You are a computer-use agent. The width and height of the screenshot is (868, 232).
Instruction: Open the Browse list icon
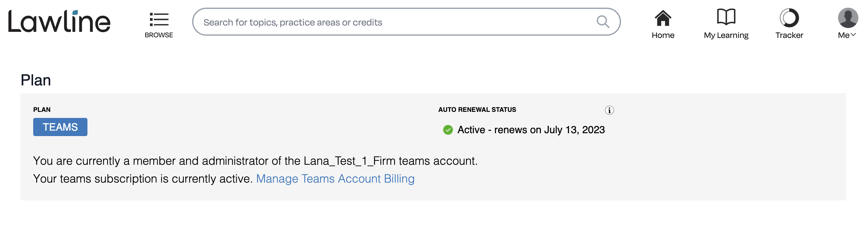[x=159, y=19]
